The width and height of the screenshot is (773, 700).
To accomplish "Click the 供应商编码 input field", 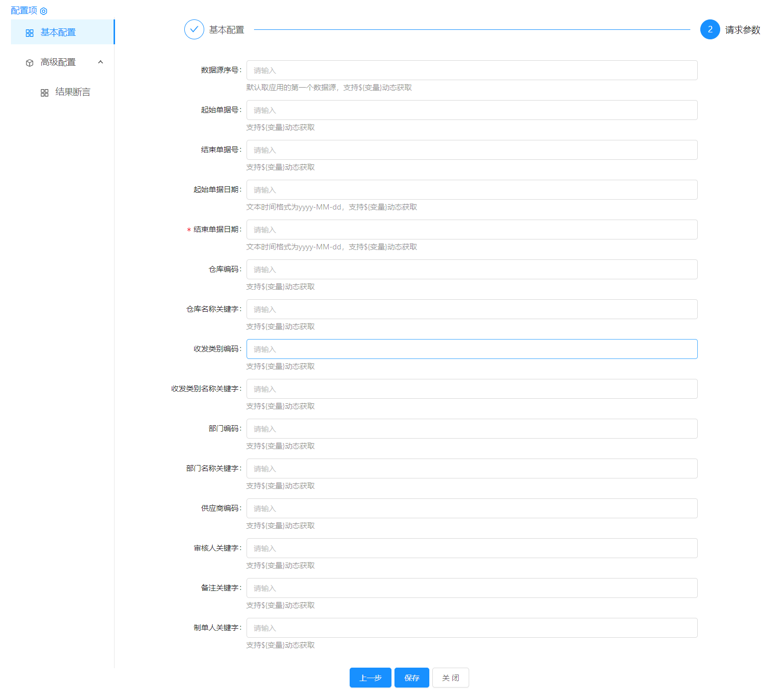I will click(x=471, y=508).
